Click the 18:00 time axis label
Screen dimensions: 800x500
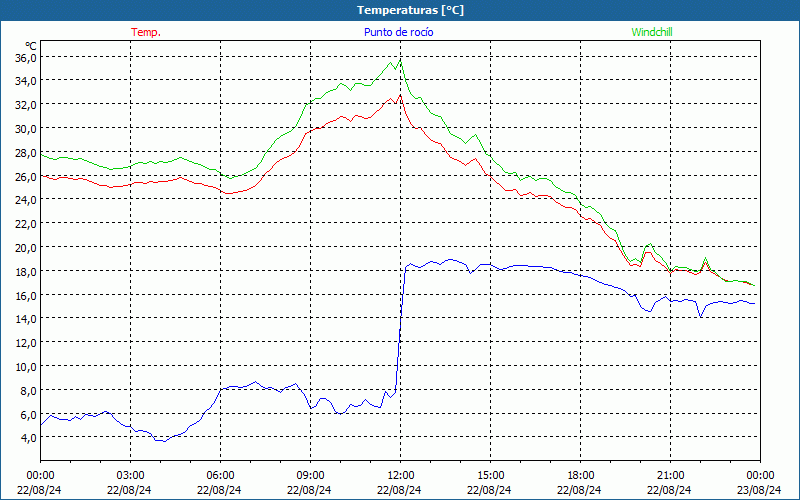(x=581, y=476)
